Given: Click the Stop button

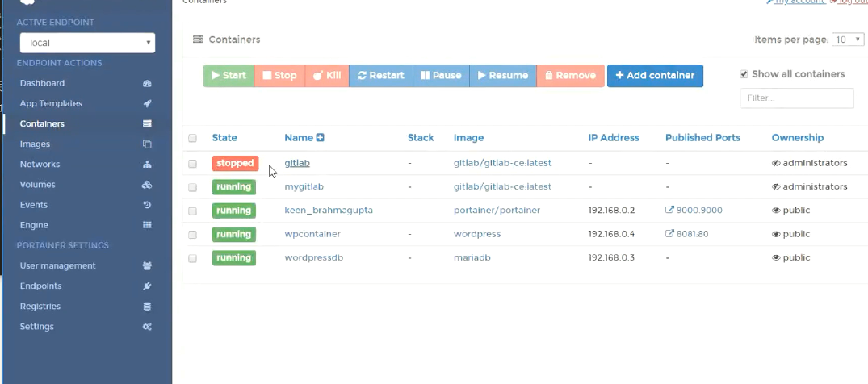Looking at the screenshot, I should pyautogui.click(x=279, y=76).
